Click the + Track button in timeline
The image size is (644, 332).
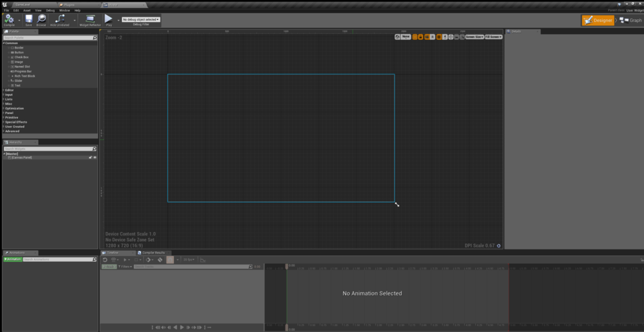click(x=109, y=267)
